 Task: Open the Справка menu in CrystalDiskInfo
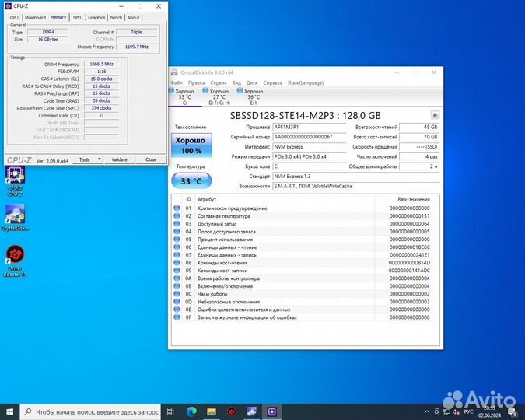point(272,82)
